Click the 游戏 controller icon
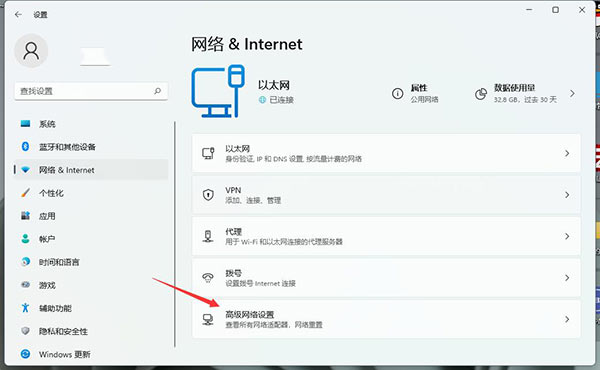This screenshot has width=600, height=370. click(25, 285)
